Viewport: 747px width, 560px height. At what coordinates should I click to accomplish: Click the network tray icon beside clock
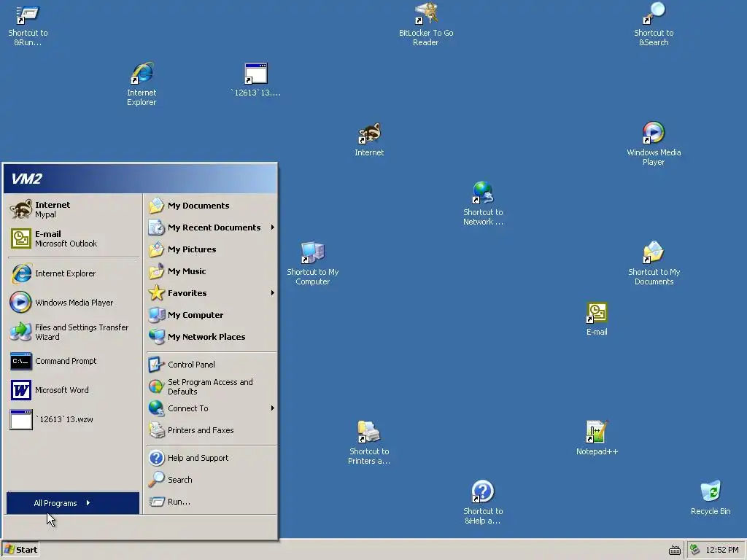tap(694, 550)
